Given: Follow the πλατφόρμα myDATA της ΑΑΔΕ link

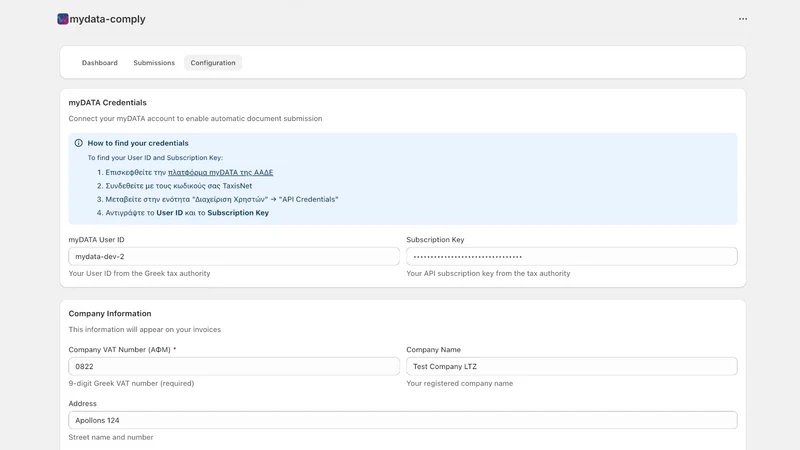Looking at the screenshot, I should point(220,172).
